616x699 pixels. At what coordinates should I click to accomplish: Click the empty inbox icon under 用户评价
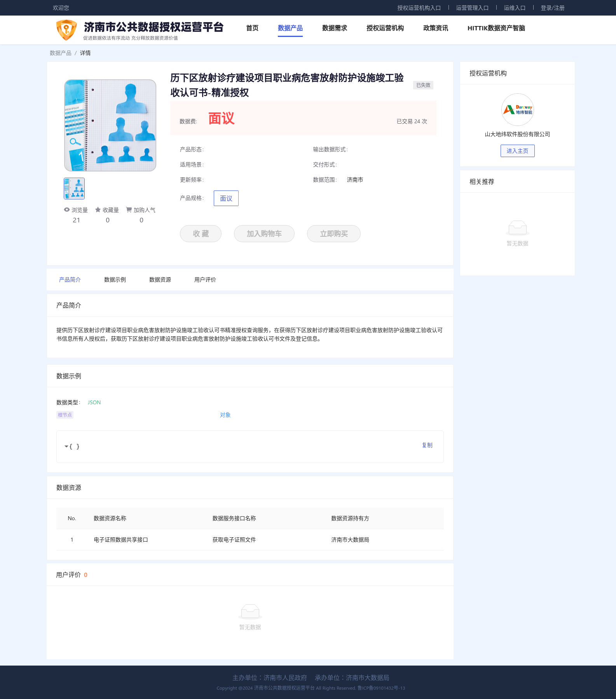[x=250, y=611]
